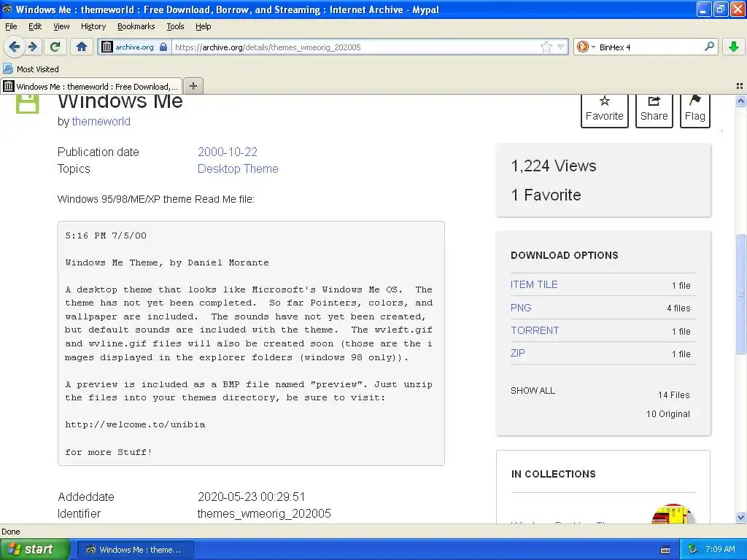Open the themeworld author link
The height and width of the screenshot is (560, 747).
click(101, 122)
